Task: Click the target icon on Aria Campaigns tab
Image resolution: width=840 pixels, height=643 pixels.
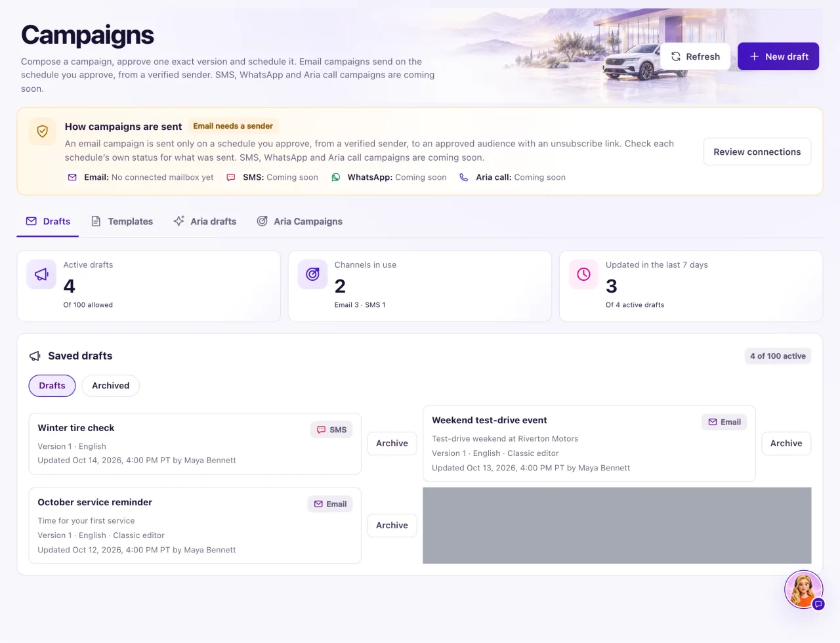Action: pos(262,221)
